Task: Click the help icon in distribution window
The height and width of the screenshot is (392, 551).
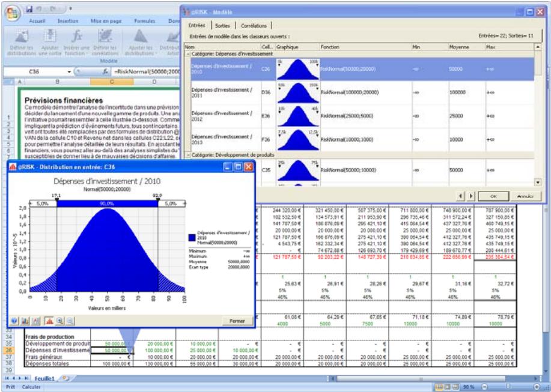Action: 13,321
